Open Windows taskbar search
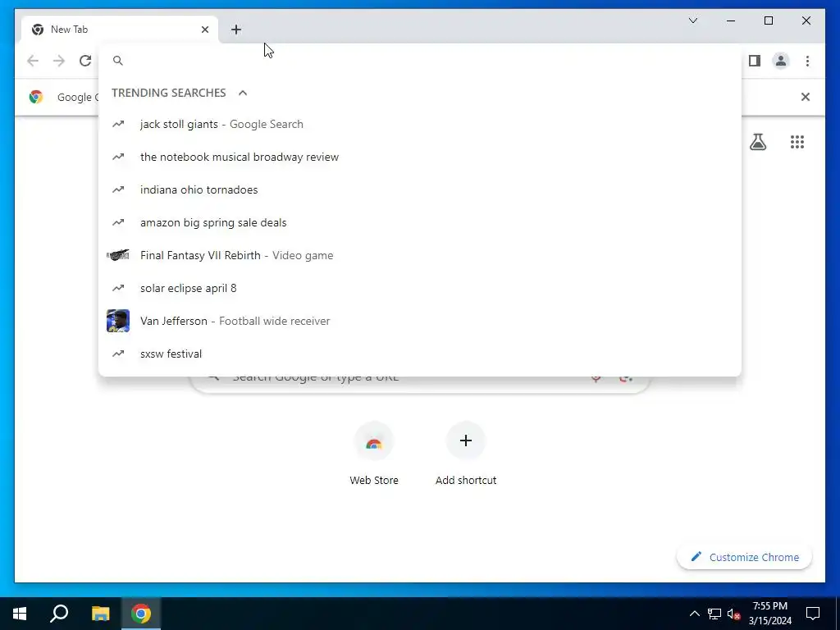 click(59, 614)
